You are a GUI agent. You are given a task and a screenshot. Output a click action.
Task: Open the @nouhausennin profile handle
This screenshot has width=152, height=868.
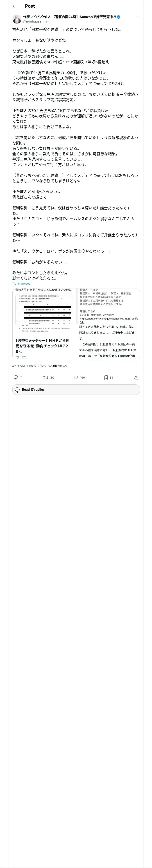pos(35,21)
